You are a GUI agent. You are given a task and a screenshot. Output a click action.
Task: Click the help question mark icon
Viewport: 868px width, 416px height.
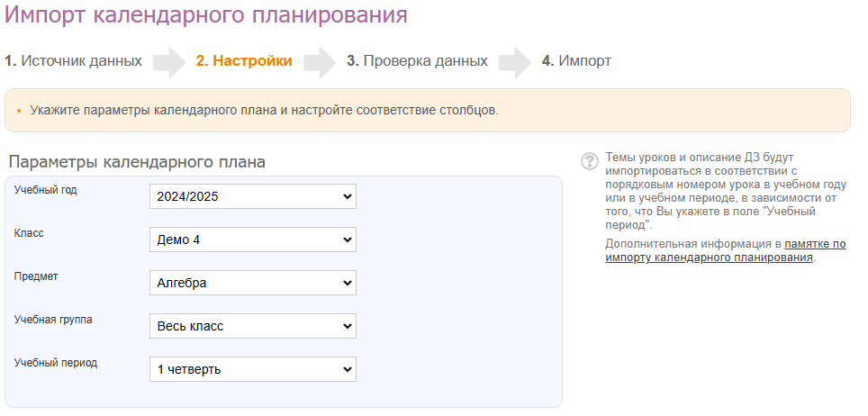590,161
